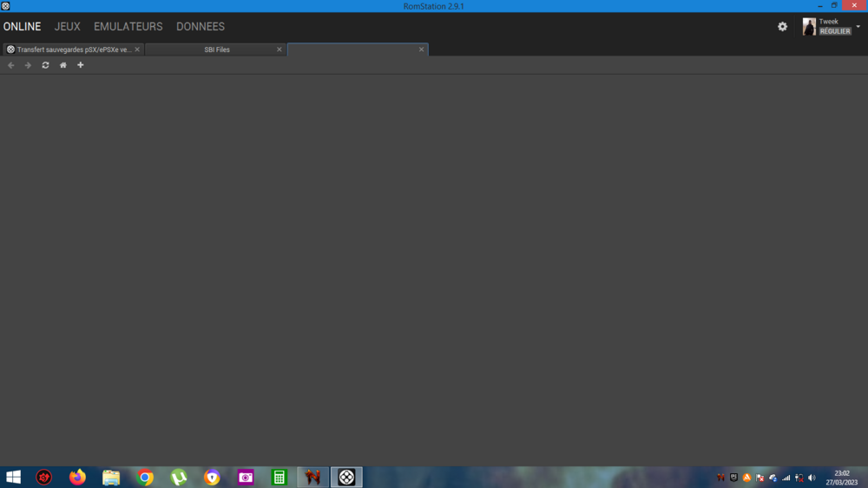Go to the ONLINE section
The height and width of the screenshot is (488, 868).
click(x=22, y=27)
